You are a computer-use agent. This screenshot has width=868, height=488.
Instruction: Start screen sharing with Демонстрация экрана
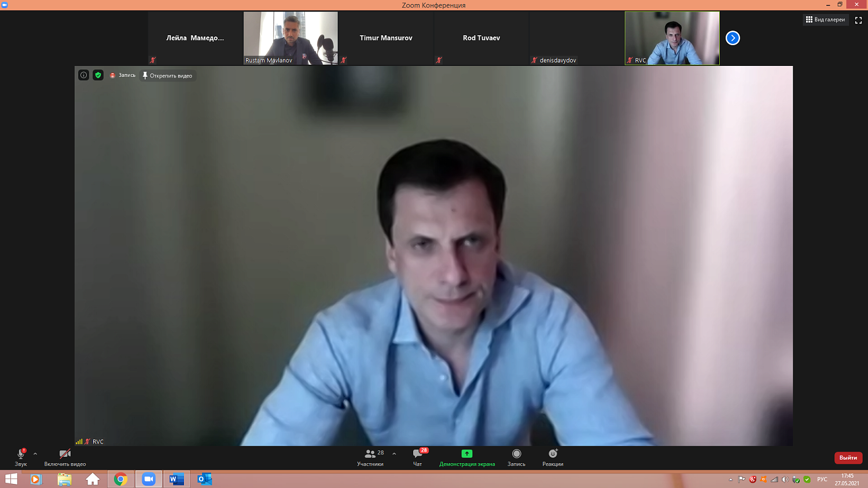pos(467,457)
